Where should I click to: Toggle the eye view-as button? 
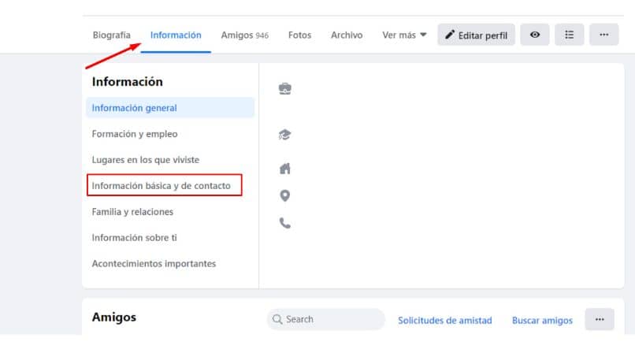[535, 35]
